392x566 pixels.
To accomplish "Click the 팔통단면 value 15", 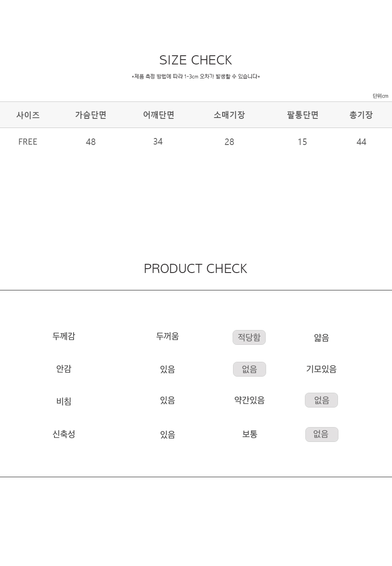I will (302, 142).
